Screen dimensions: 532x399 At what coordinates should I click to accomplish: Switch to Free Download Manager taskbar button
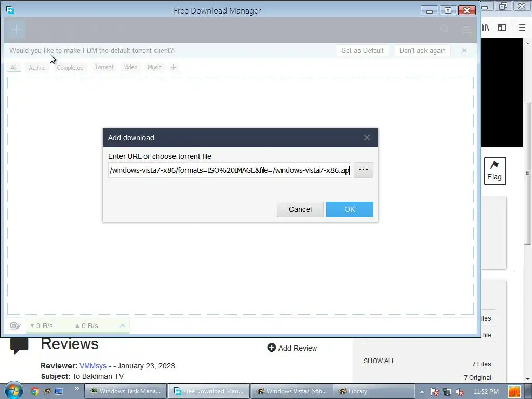[x=209, y=391]
